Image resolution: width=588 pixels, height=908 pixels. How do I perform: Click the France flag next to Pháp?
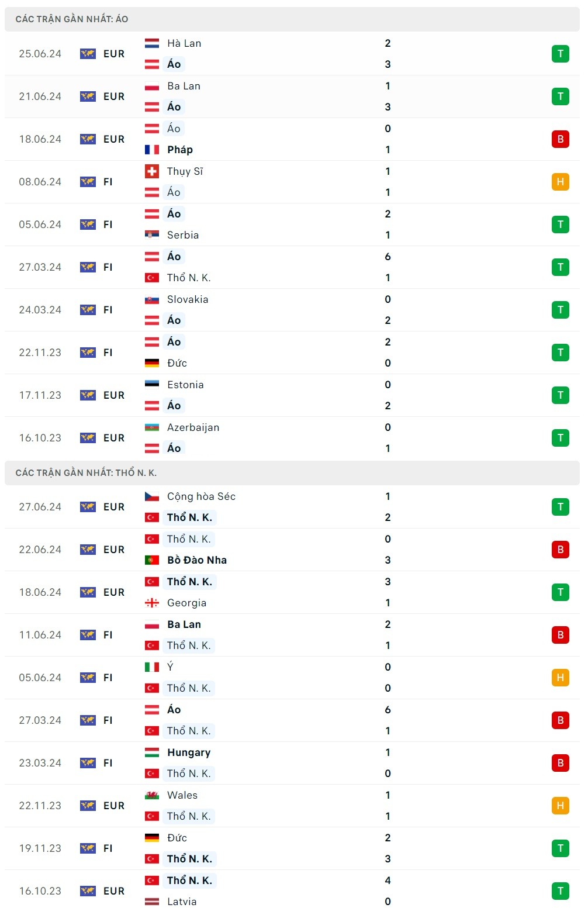coord(152,150)
